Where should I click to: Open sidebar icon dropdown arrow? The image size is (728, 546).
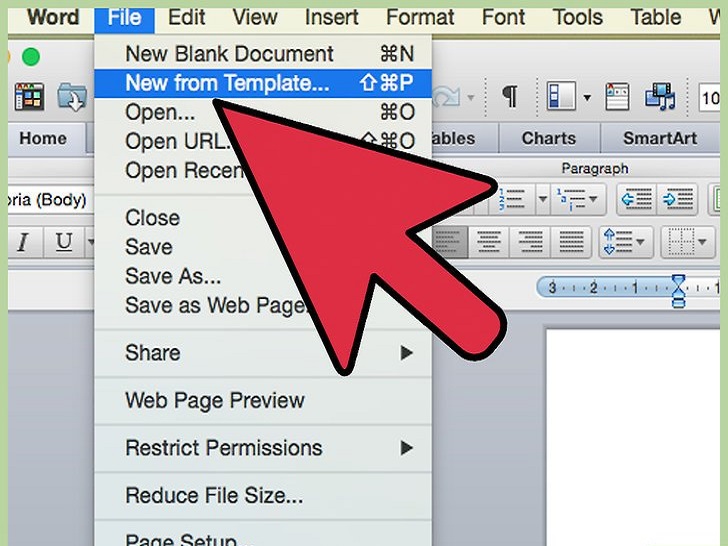587,98
